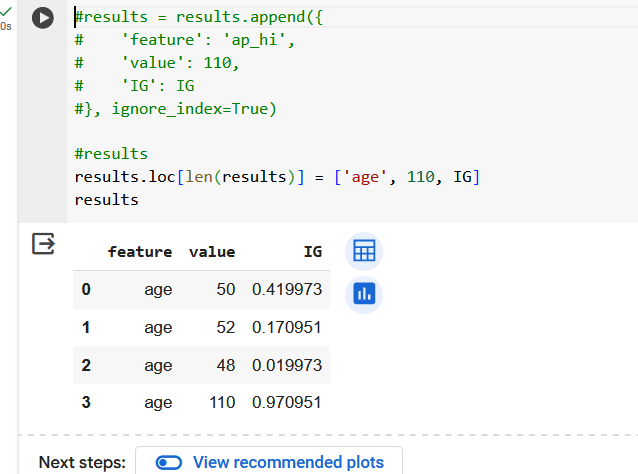This screenshot has height=474, width=638.
Task: Select row index 3
Action: 86,402
